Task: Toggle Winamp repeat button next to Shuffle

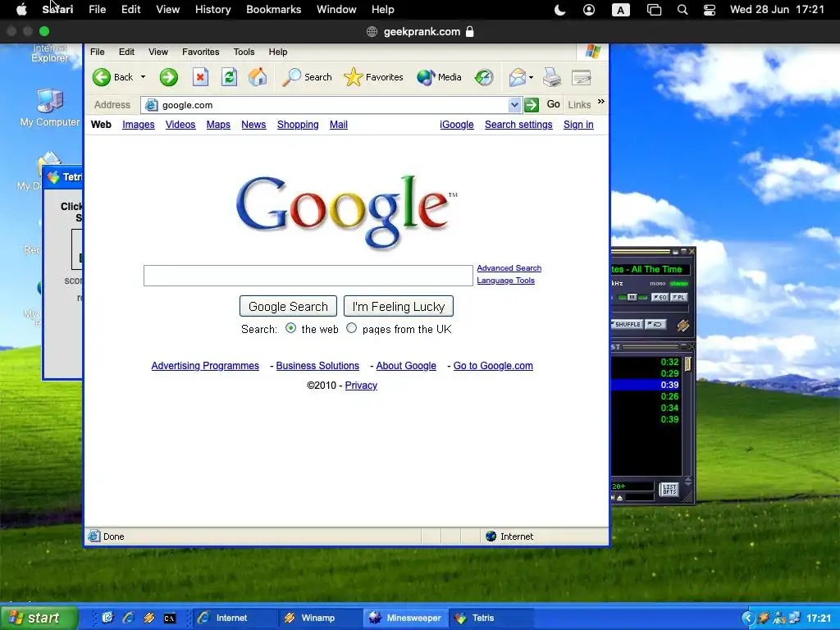Action: pyautogui.click(x=655, y=324)
